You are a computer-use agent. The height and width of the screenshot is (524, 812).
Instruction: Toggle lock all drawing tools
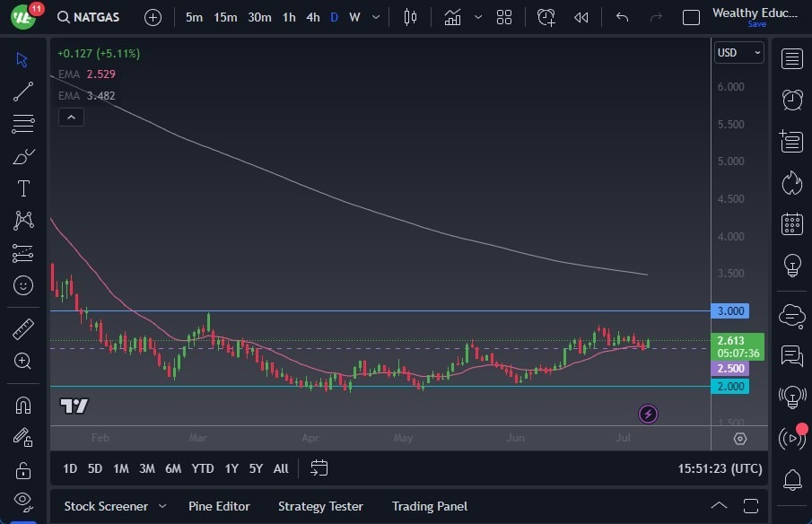[22, 471]
